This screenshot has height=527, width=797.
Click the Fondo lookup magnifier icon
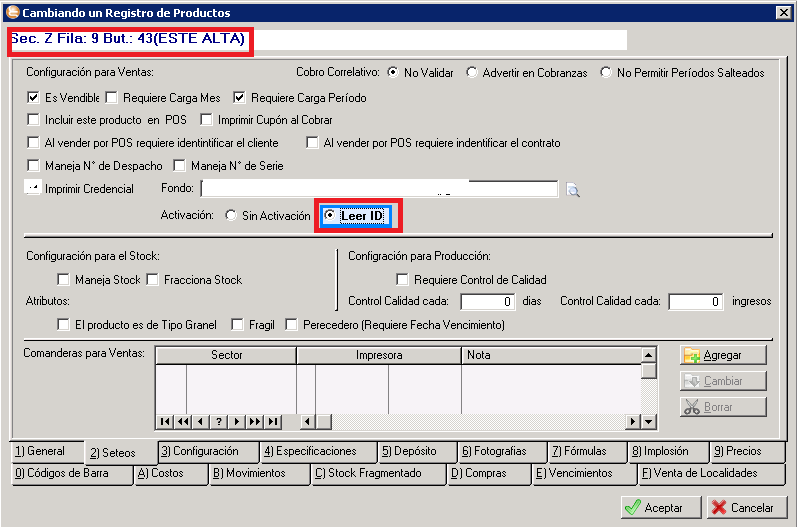click(573, 190)
